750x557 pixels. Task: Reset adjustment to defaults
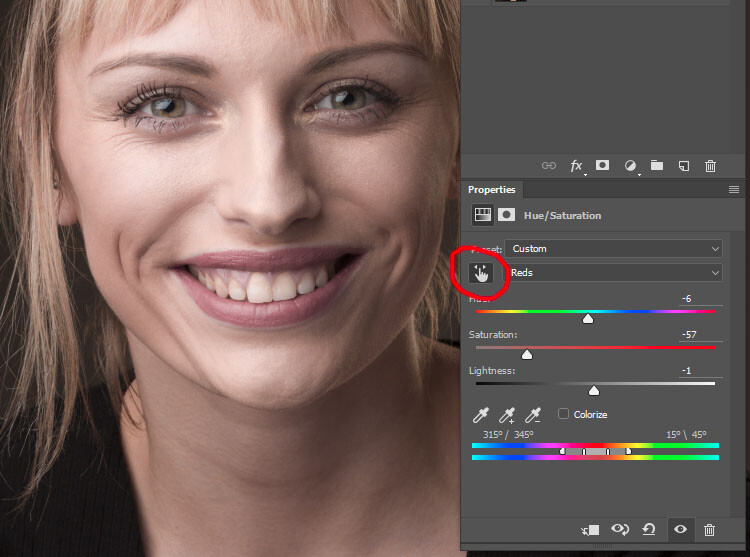tap(649, 530)
